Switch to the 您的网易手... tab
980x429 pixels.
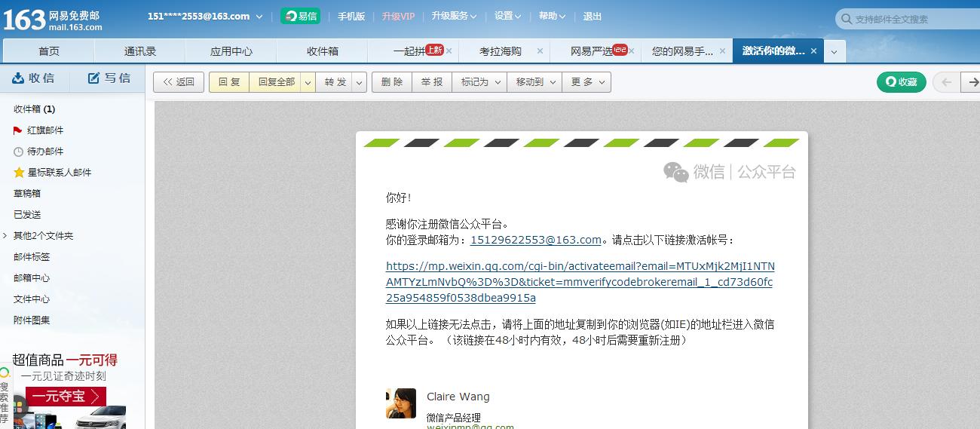coord(682,51)
